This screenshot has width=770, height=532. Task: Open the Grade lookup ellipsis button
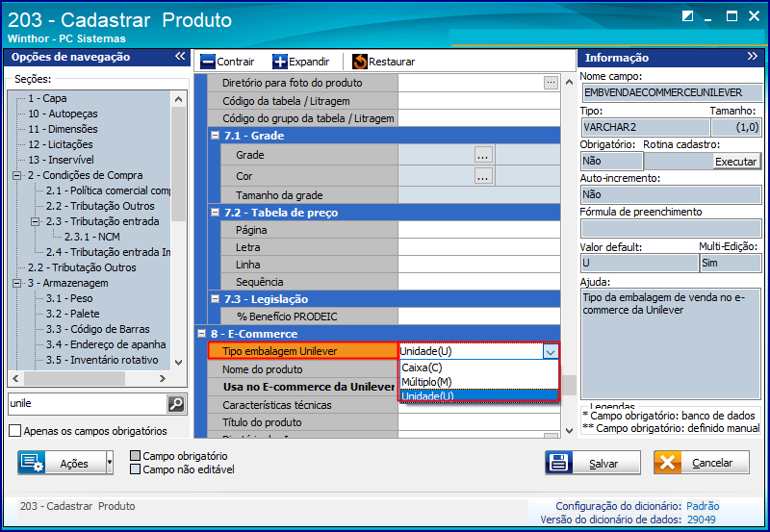[x=483, y=155]
